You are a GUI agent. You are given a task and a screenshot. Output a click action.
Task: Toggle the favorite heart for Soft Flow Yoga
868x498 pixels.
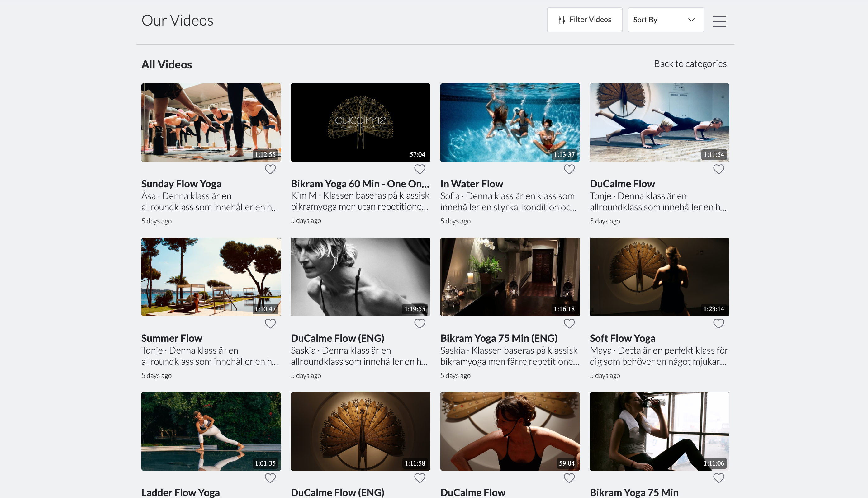tap(719, 323)
